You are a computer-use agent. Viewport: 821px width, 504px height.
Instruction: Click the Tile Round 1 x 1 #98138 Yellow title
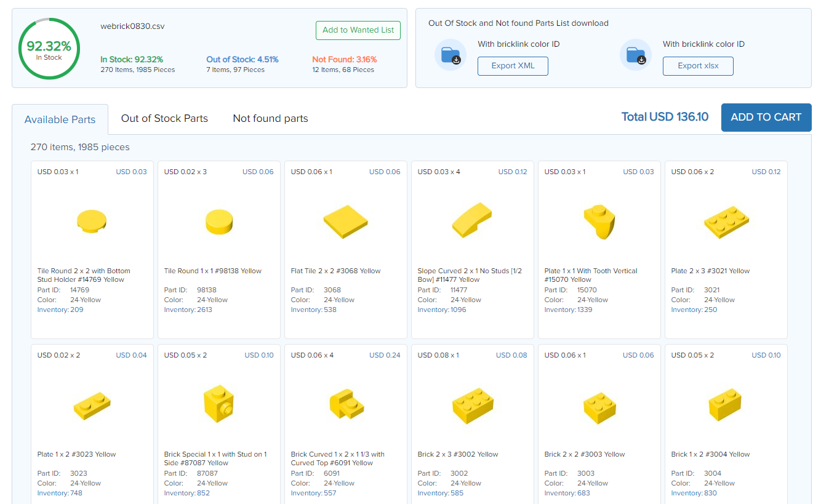pyautogui.click(x=213, y=271)
